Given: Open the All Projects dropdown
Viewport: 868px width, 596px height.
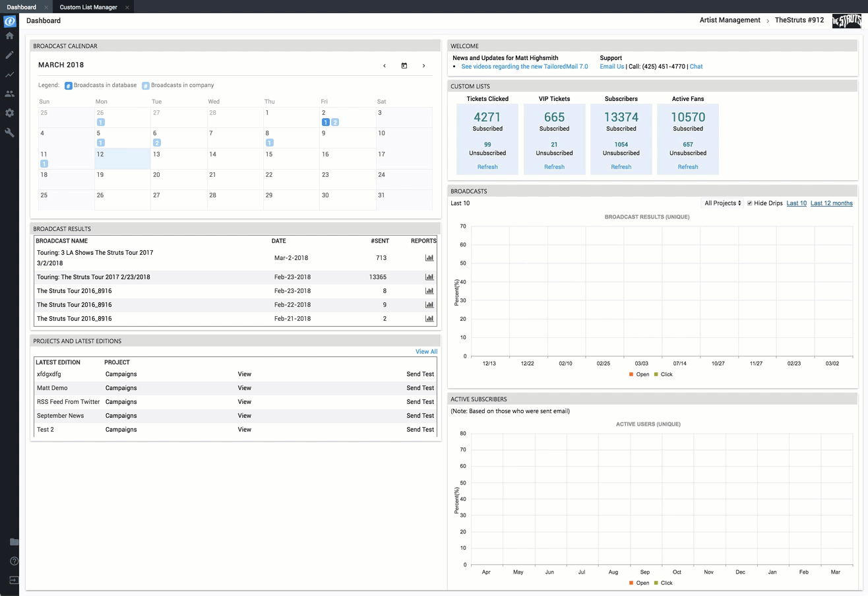Looking at the screenshot, I should pos(722,203).
